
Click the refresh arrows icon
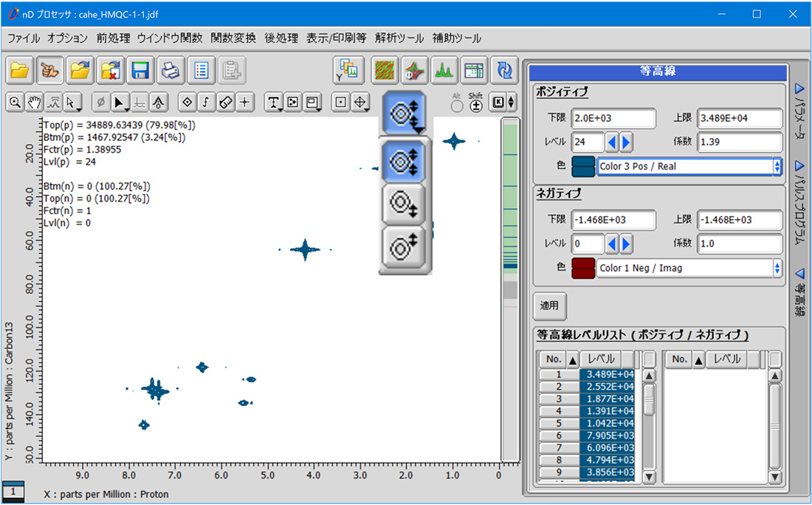505,70
